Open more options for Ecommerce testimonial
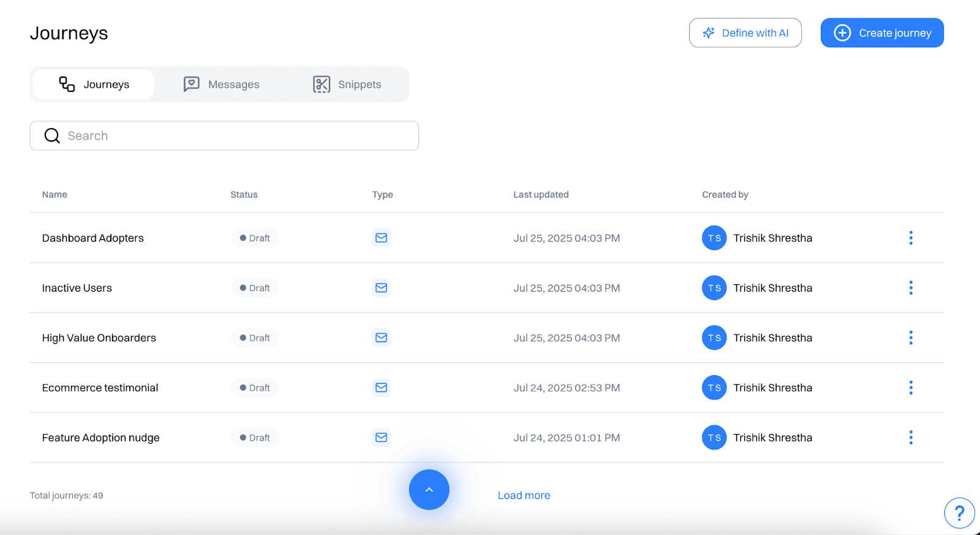The height and width of the screenshot is (535, 980). (x=911, y=387)
